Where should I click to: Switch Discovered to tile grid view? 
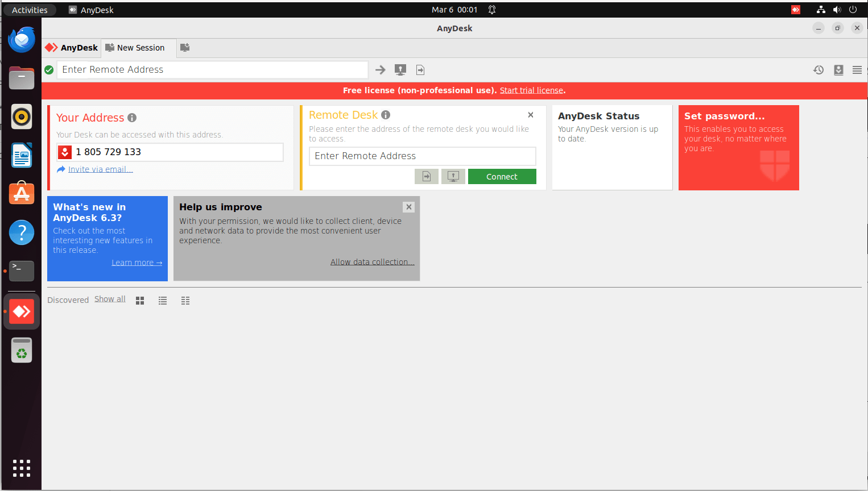tap(140, 301)
